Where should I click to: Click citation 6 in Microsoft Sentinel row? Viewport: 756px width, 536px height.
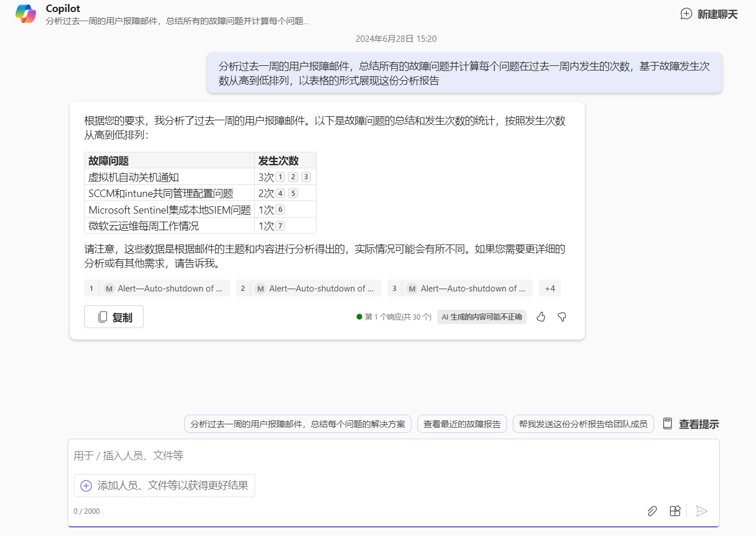click(280, 210)
